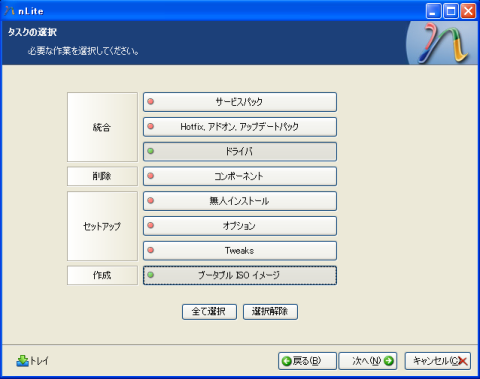This screenshot has width=480, height=379.
Task: Click the nLite title bar icon
Action: click(9, 11)
